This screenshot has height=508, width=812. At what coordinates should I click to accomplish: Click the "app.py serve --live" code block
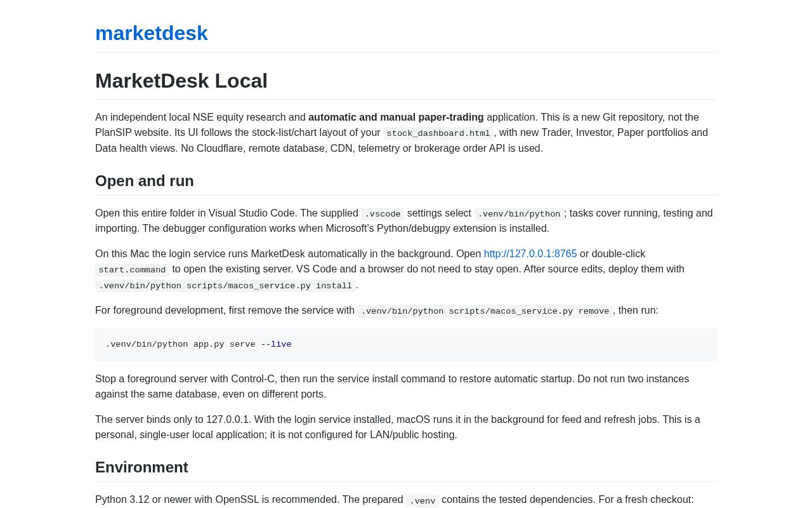tap(406, 345)
